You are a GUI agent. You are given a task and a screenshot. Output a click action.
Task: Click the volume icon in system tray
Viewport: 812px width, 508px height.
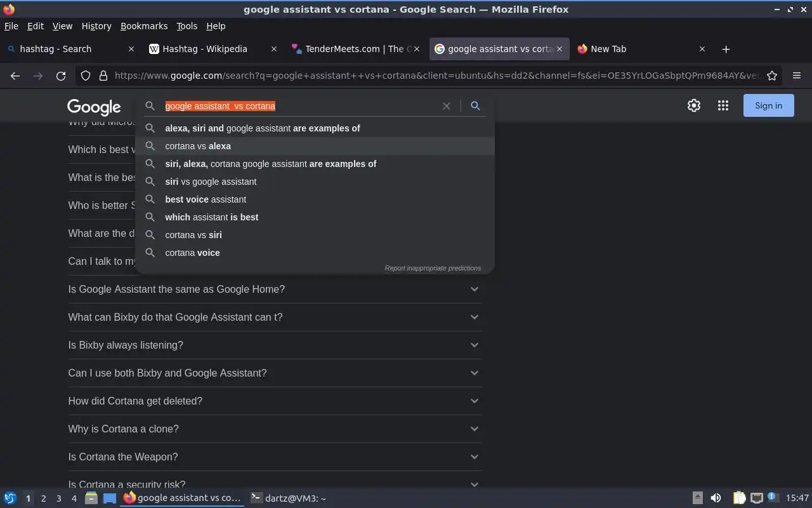(x=716, y=498)
